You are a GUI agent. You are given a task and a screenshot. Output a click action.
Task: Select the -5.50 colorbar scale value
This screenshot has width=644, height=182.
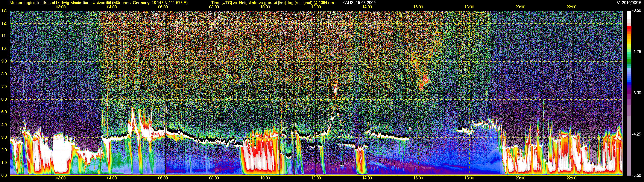pos(636,175)
